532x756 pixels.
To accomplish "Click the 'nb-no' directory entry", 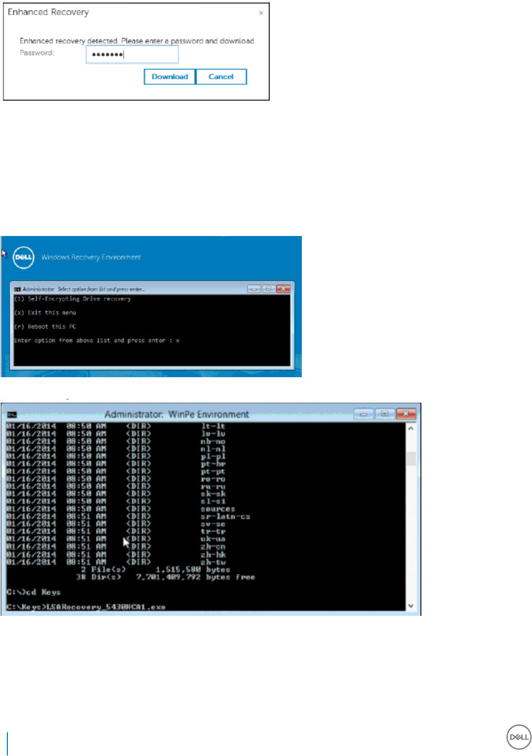I will 213,441.
